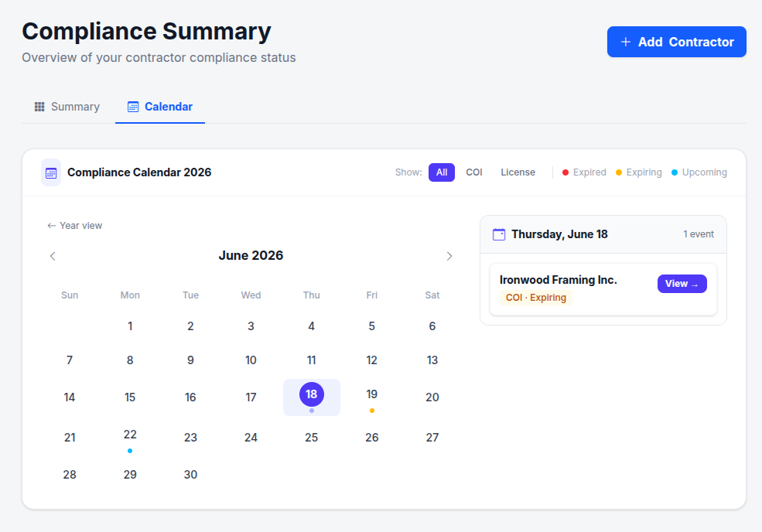Select June 24 on the calendar
Viewport: 762px width, 532px height.
(251, 437)
